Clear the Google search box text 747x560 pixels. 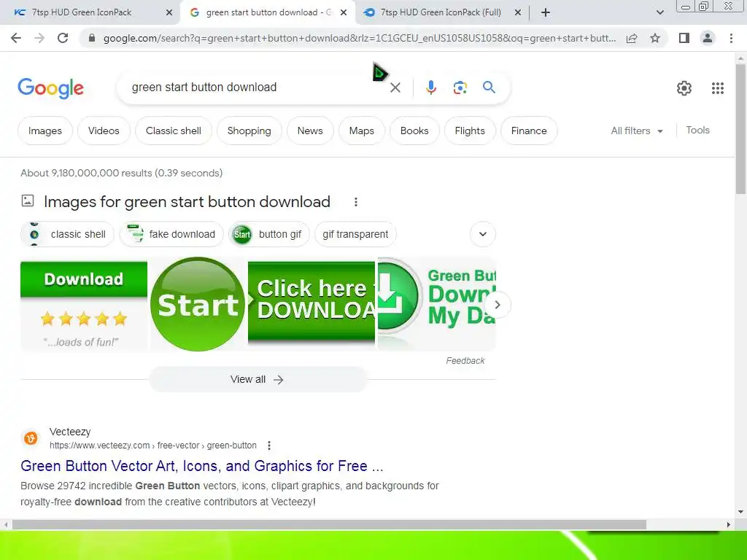click(395, 87)
